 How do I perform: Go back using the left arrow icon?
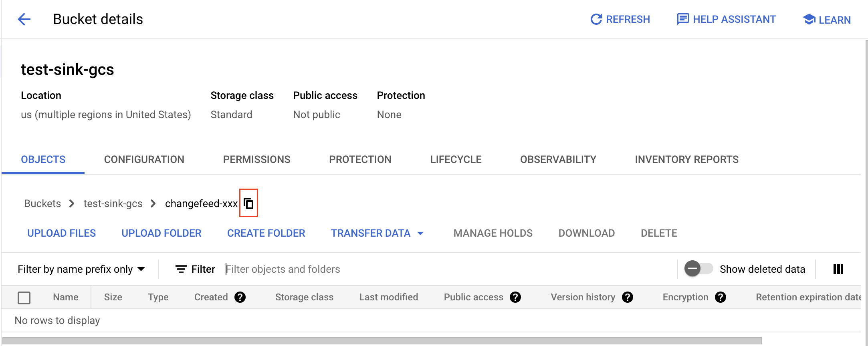point(24,19)
